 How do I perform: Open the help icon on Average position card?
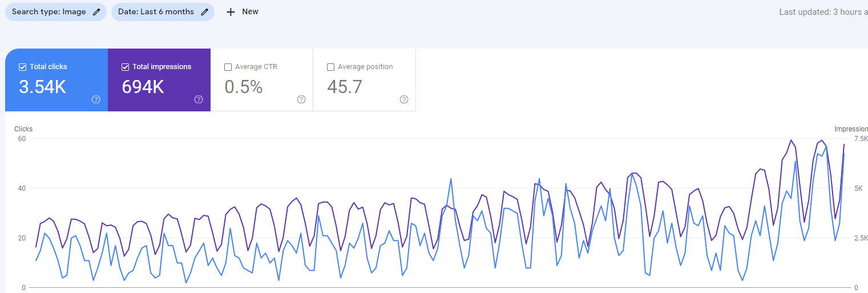(x=404, y=99)
